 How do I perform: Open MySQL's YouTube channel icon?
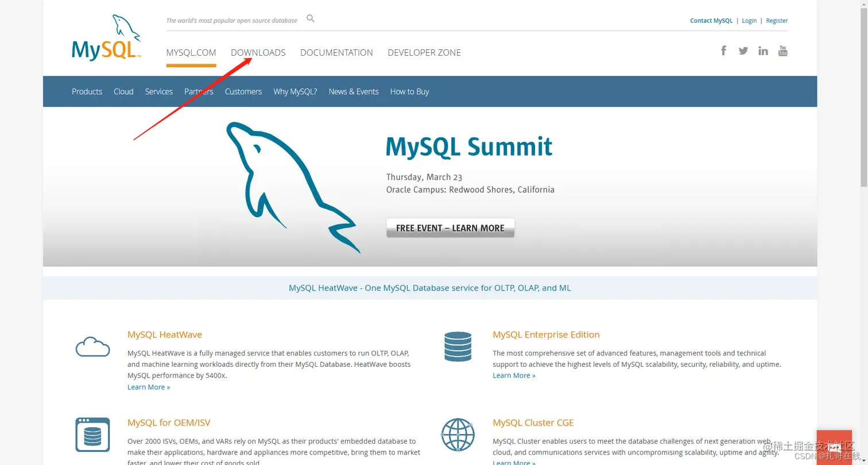782,51
